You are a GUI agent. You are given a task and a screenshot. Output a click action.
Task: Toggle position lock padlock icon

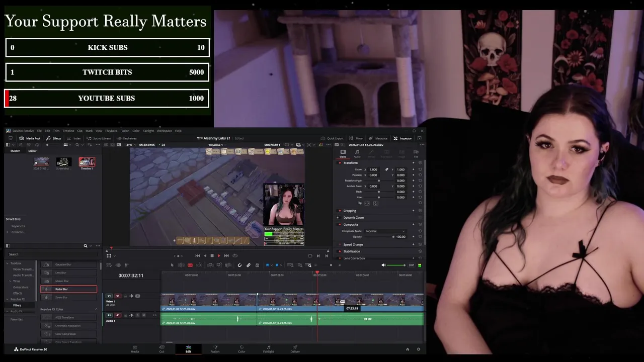tap(257, 265)
